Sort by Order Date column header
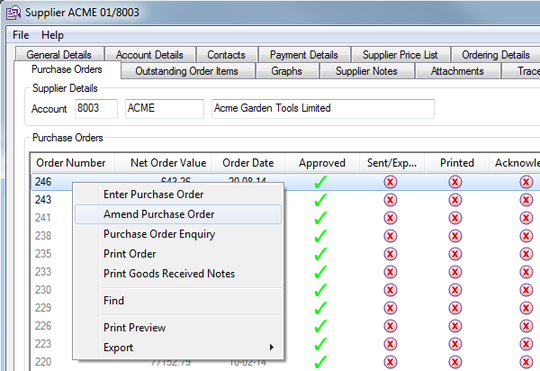This screenshot has height=371, width=540. (248, 163)
